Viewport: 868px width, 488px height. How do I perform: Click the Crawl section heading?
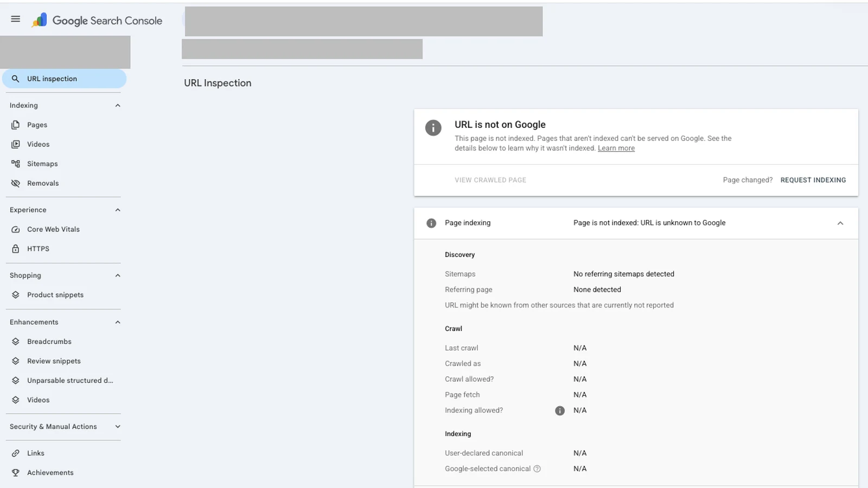454,329
